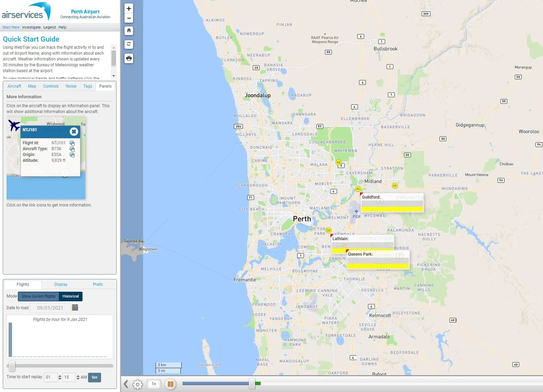Switch to the Display tab

coord(61,284)
